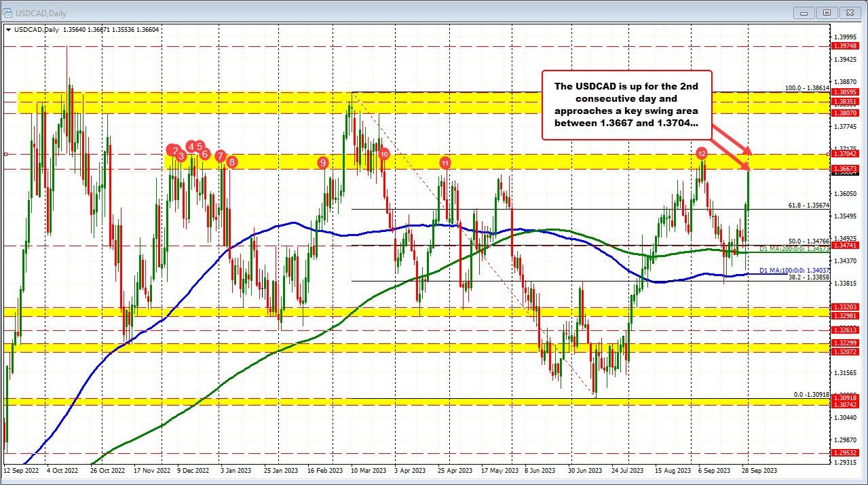868x485 pixels.
Task: Select swing marker 7 from early January
Action: 221,156
